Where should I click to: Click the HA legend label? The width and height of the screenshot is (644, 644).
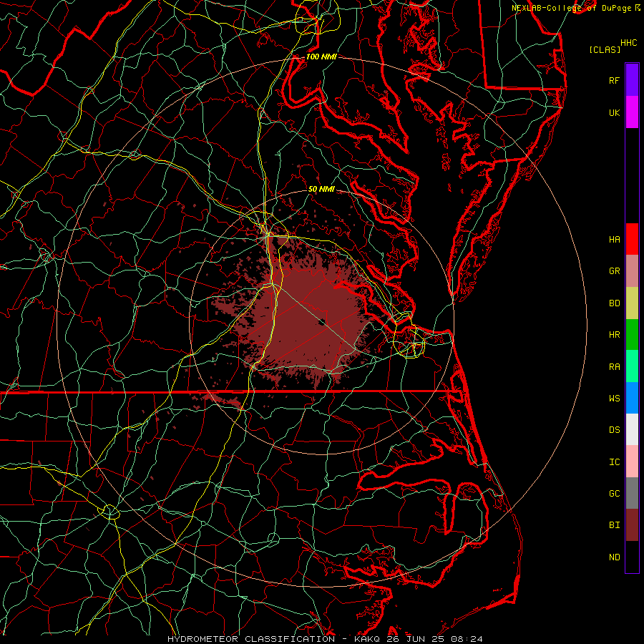pyautogui.click(x=614, y=239)
